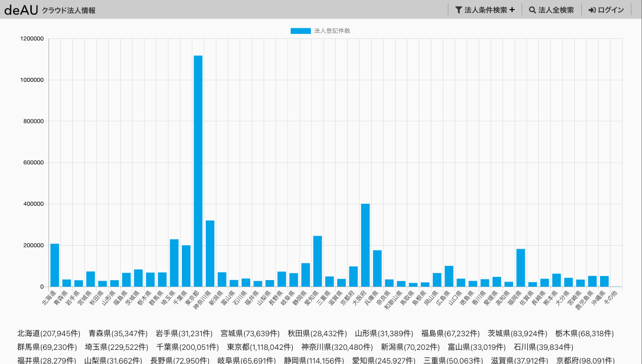Click the 200000 y-axis label
Image resolution: width=642 pixels, height=364 pixels.
(33, 246)
